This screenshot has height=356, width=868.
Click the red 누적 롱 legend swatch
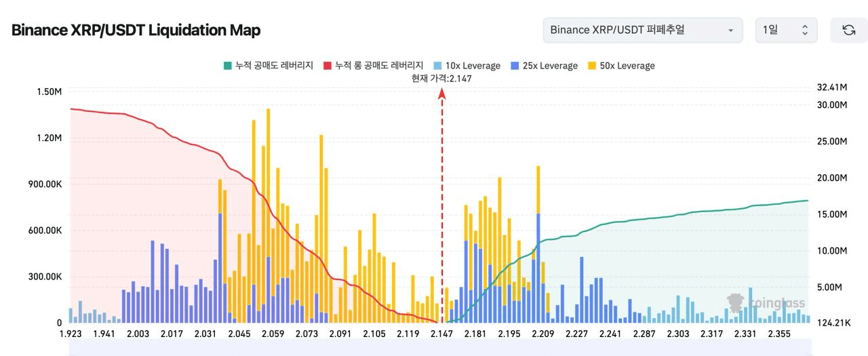(x=328, y=66)
